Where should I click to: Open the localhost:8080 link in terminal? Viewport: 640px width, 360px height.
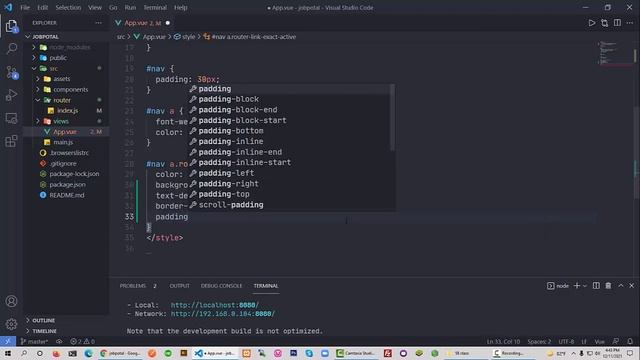(215, 305)
